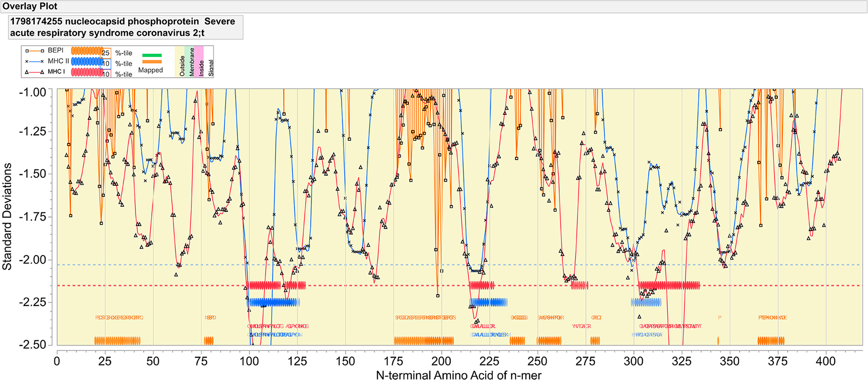Click the 25 x-axis tick label
The image size is (868, 380).
click(105, 361)
